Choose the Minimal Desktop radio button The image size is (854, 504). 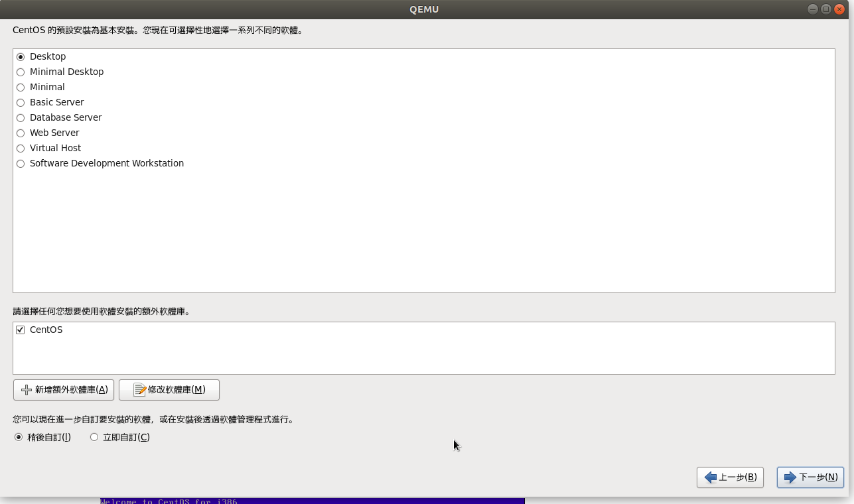tap(21, 72)
